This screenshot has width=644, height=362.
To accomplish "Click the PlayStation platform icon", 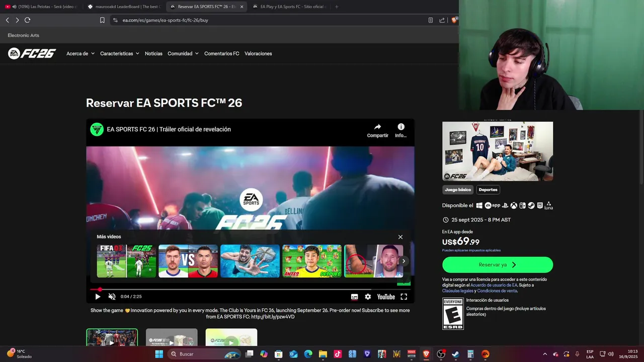I will pyautogui.click(x=505, y=206).
